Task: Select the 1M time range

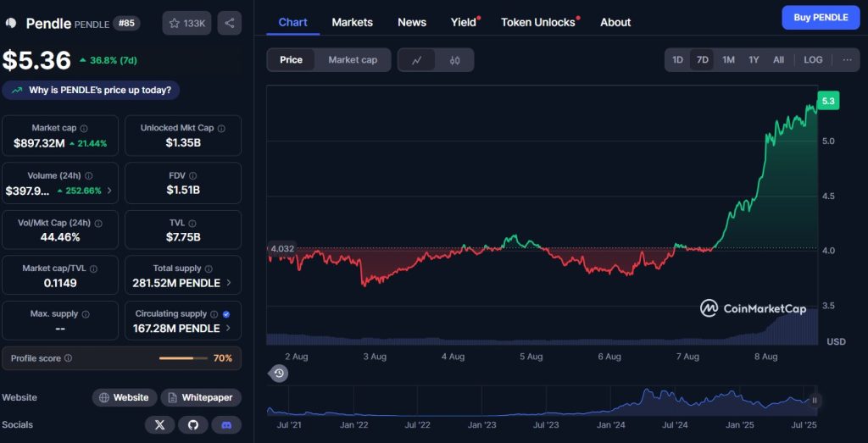Action: tap(728, 60)
